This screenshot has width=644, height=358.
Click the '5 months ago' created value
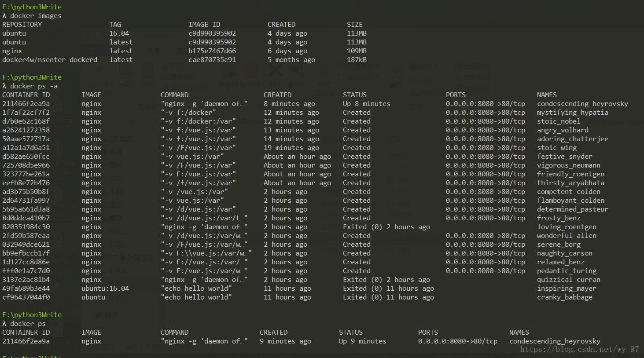(x=291, y=60)
